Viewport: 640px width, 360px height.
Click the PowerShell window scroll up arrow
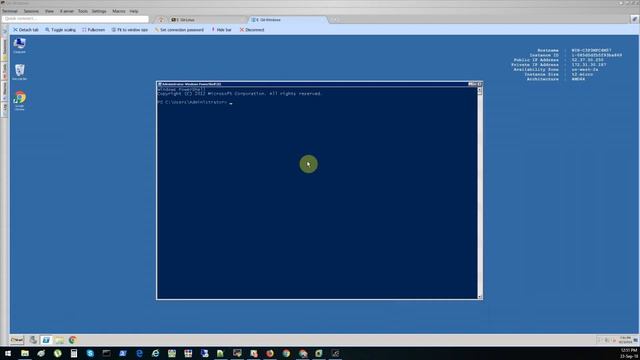click(x=480, y=90)
